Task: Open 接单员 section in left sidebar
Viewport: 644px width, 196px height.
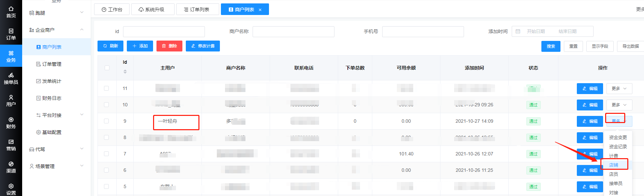Action: tap(11, 78)
